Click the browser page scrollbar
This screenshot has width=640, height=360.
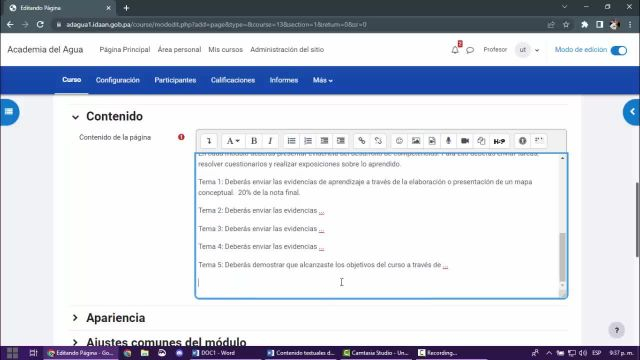[637, 220]
